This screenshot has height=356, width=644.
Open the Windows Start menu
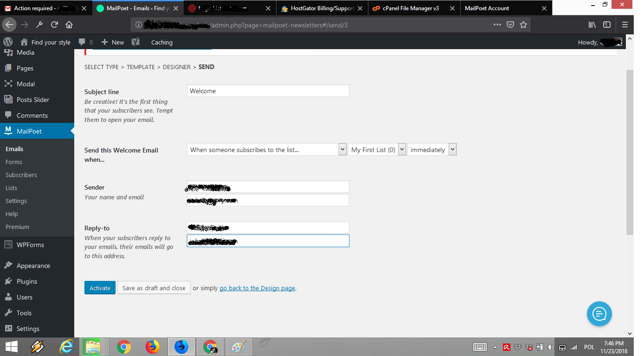(12, 347)
